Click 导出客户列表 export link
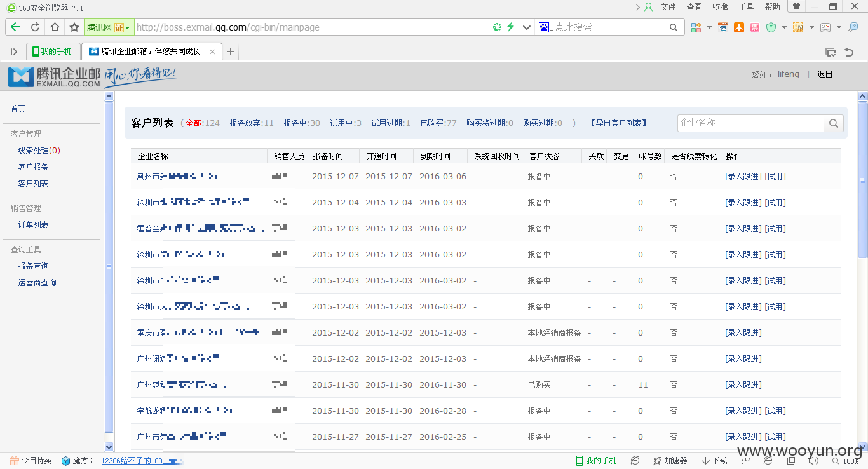The image size is (868, 469). (x=618, y=123)
